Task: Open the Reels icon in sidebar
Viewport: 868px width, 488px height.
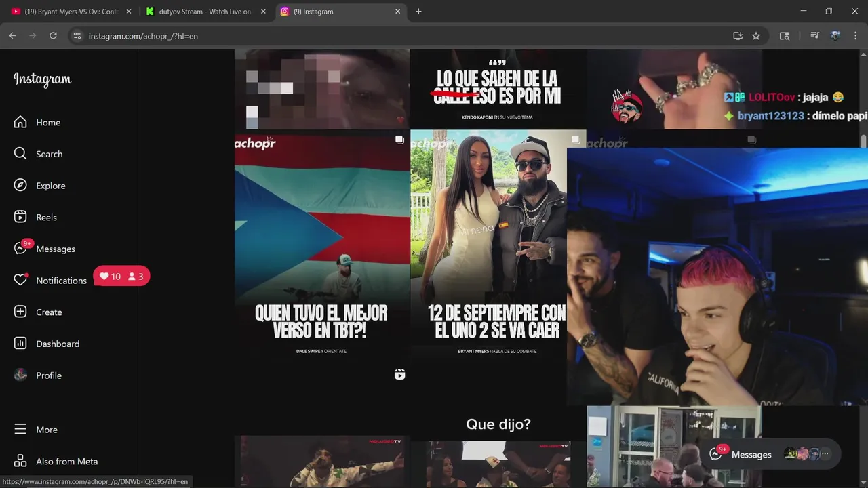Action: click(x=20, y=217)
